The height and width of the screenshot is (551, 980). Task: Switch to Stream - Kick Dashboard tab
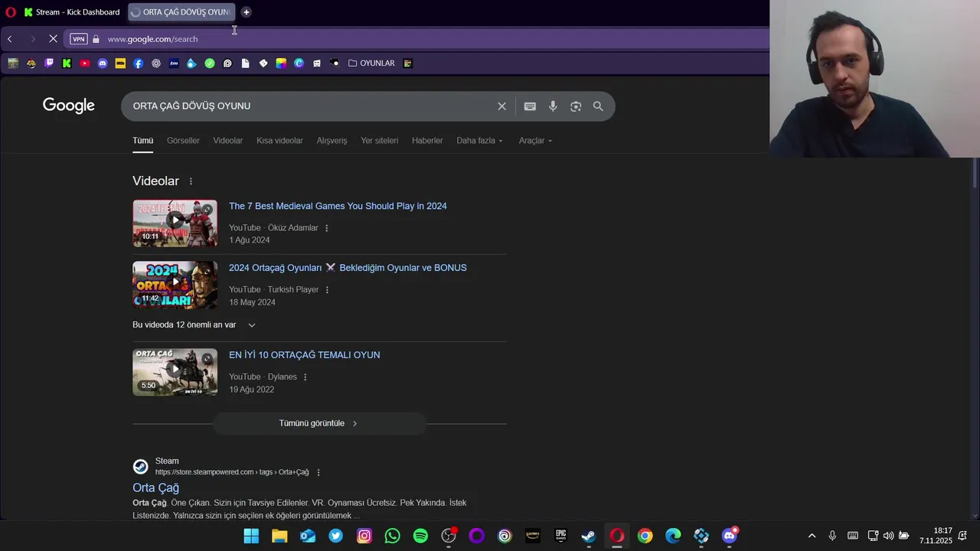tap(72, 12)
